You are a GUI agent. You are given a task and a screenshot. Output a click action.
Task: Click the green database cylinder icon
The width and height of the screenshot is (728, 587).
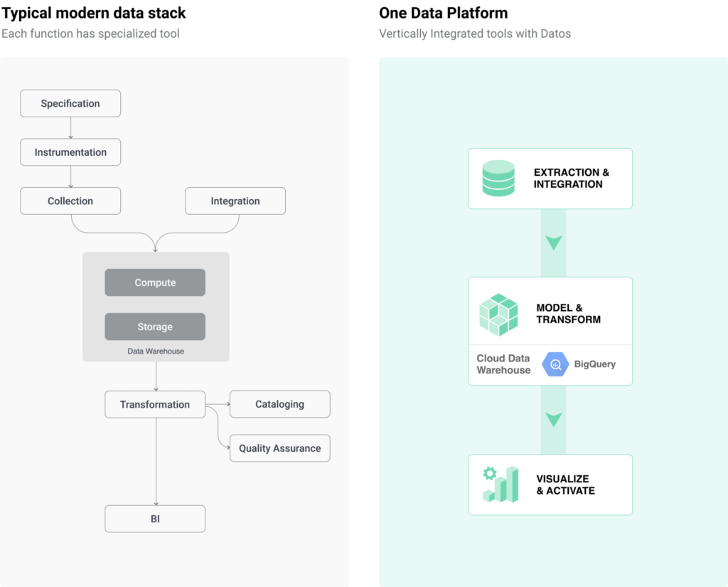[x=498, y=178]
